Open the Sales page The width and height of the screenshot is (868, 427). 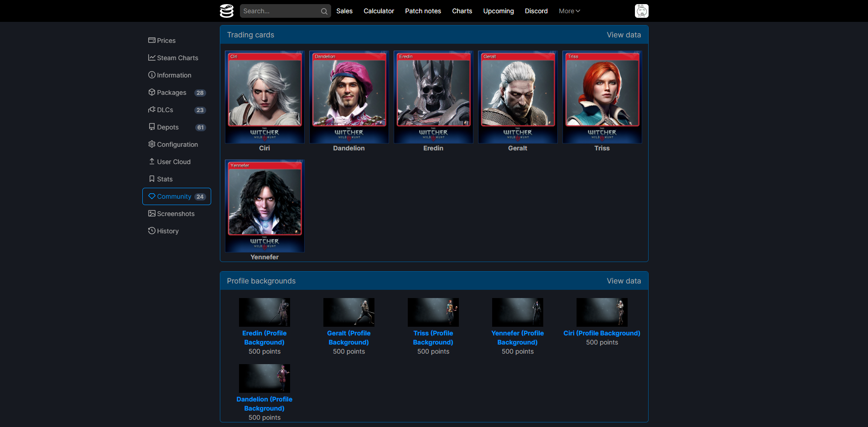point(344,11)
